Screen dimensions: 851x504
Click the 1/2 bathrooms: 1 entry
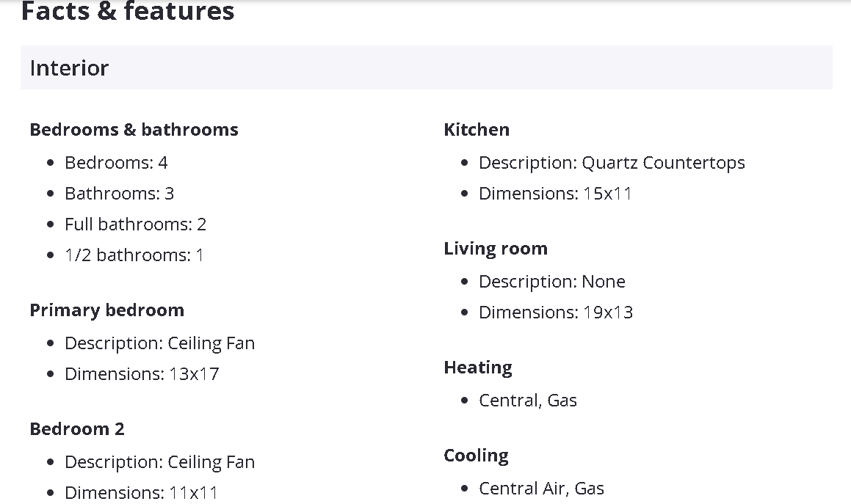(134, 255)
